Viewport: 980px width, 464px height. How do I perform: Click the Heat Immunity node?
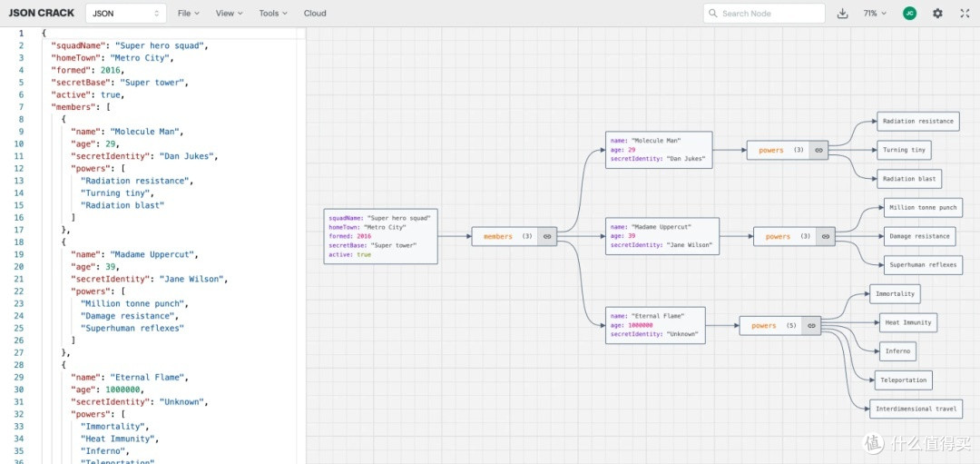(908, 322)
